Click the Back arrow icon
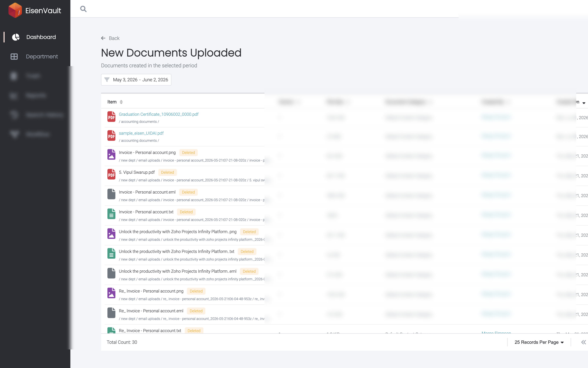 point(103,38)
